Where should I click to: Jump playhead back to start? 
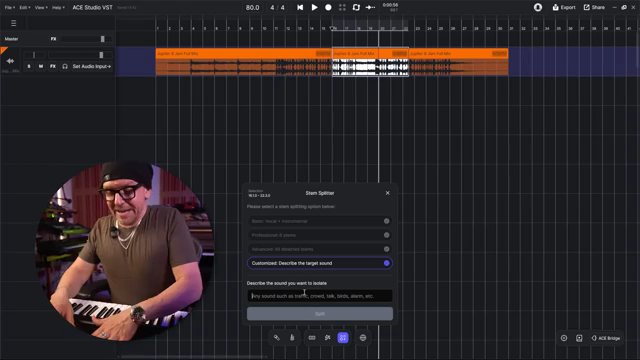pyautogui.click(x=300, y=7)
